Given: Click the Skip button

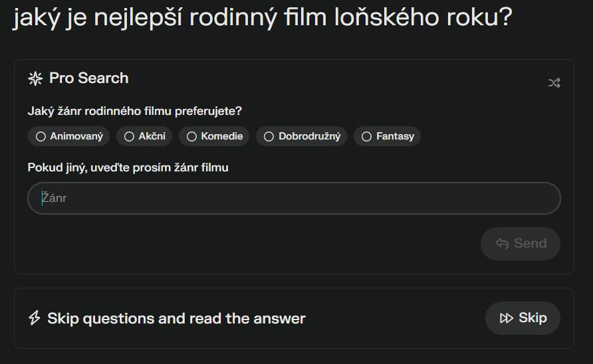Looking at the screenshot, I should click(523, 318).
